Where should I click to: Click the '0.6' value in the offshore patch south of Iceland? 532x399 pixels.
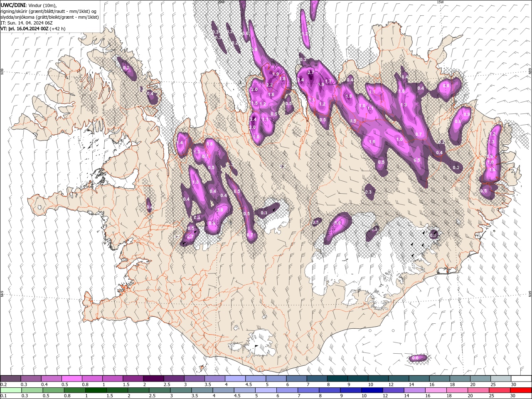[x=415, y=358]
